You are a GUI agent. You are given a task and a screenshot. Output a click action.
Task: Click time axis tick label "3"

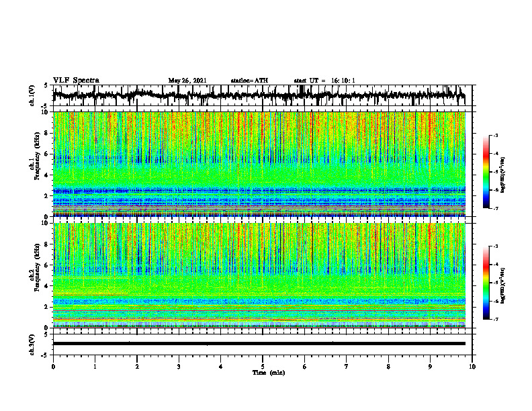[179, 367]
